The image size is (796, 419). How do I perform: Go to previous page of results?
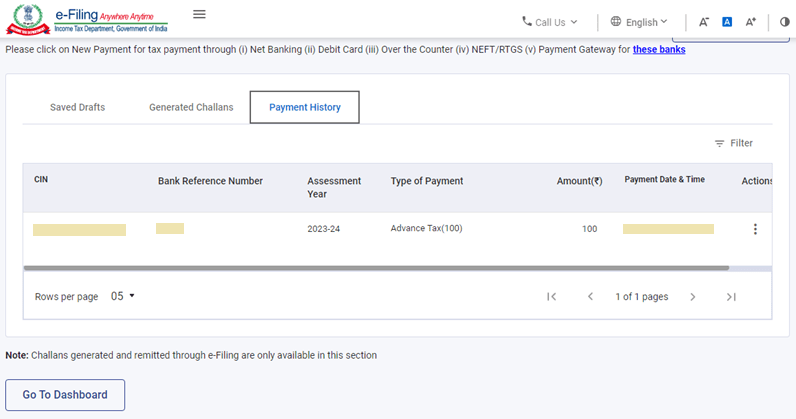(590, 297)
